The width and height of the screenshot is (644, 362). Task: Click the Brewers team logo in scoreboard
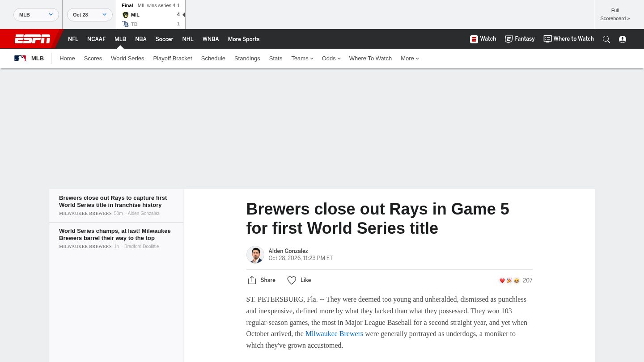click(x=125, y=15)
